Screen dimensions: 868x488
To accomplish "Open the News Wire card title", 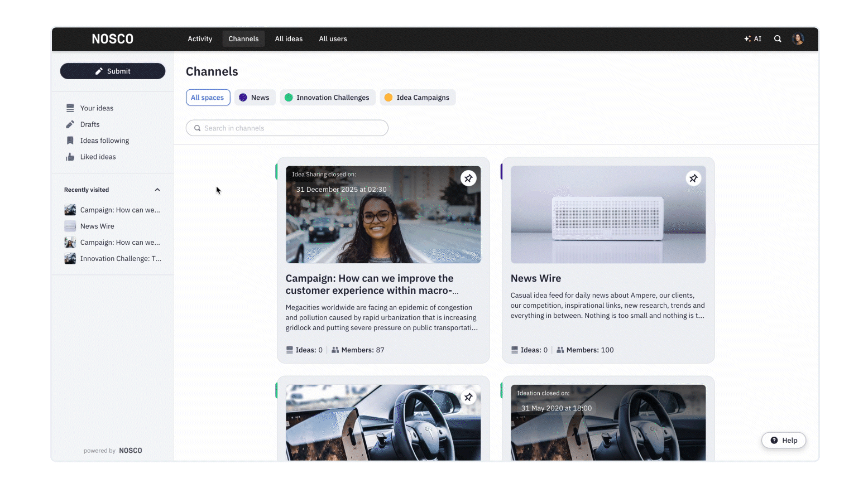I will coord(536,278).
